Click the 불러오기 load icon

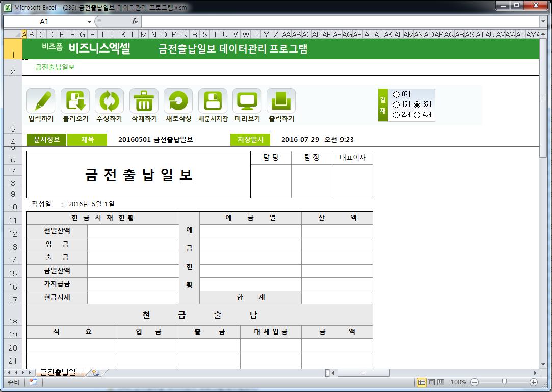75,101
